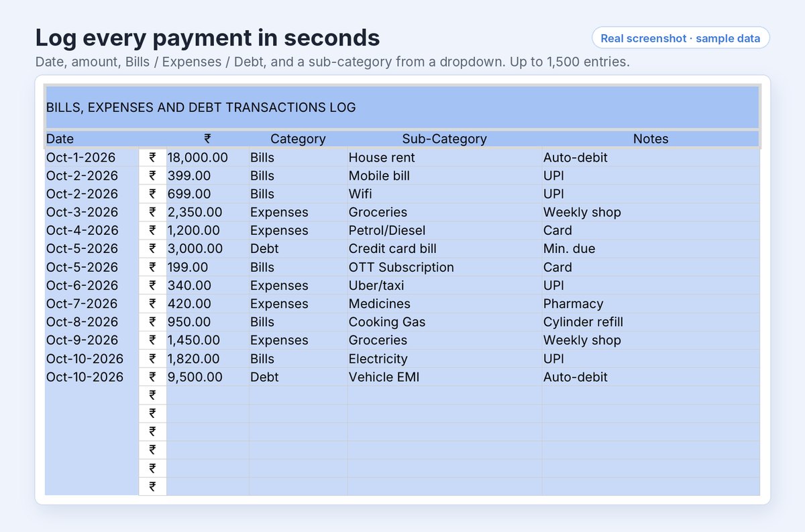Screen dimensions: 805x532
Task: Select the Oct-3-2026 date cell
Action: tap(92, 212)
